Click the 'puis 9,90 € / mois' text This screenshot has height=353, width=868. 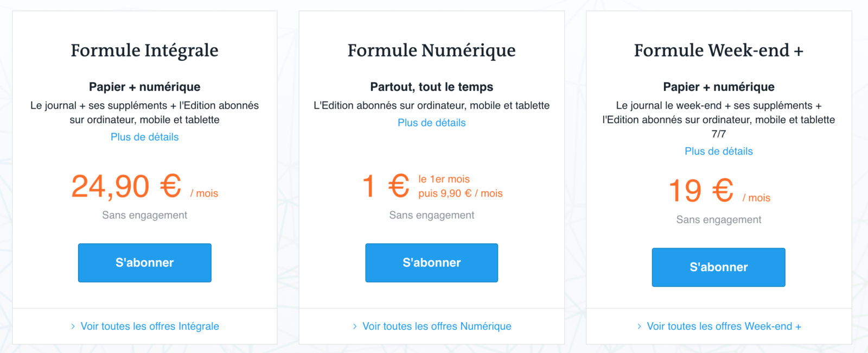460,193
